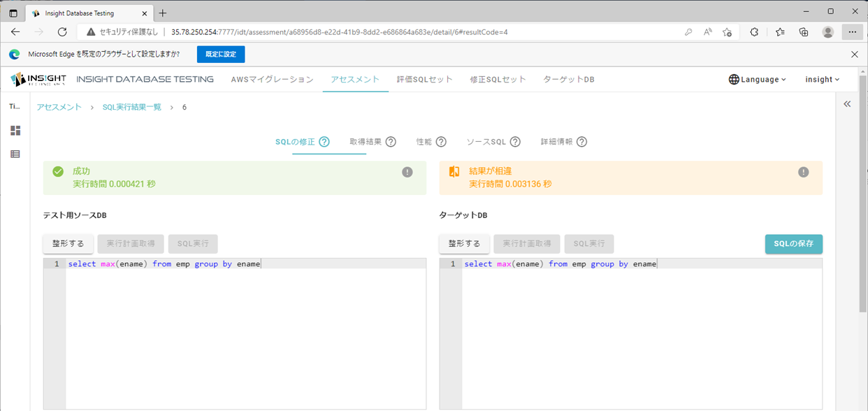Click the INSIGHT DATABASE TESTING title text
Image resolution: width=868 pixels, height=411 pixels.
click(x=145, y=80)
